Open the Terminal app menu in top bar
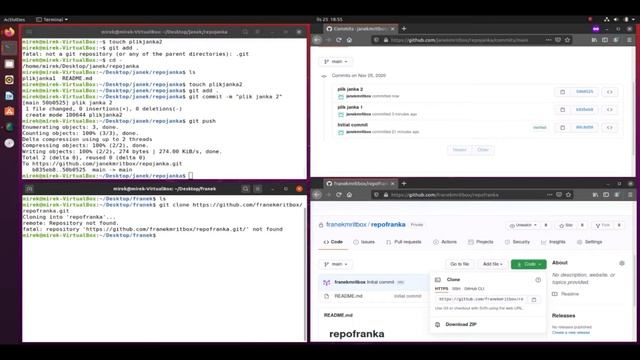Viewport: 640px width, 360px height. tap(52, 19)
